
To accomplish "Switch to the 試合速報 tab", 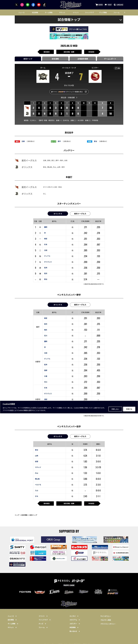I will coord(55,59).
